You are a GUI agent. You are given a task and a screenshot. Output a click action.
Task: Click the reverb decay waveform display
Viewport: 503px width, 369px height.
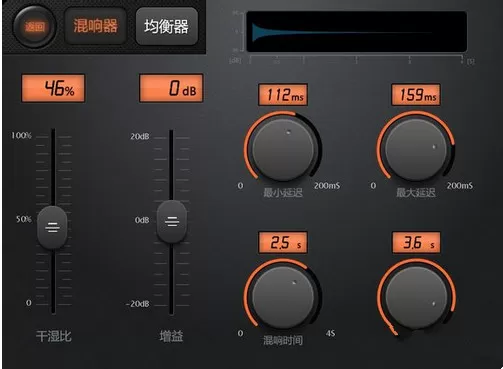356,32
